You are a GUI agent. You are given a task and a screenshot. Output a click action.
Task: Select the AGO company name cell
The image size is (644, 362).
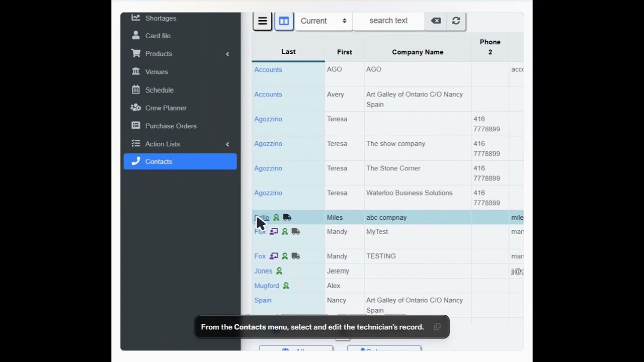pos(418,75)
